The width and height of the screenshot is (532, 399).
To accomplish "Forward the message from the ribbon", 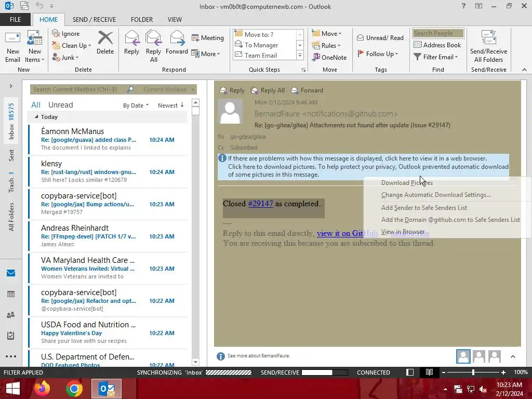I will point(177,43).
